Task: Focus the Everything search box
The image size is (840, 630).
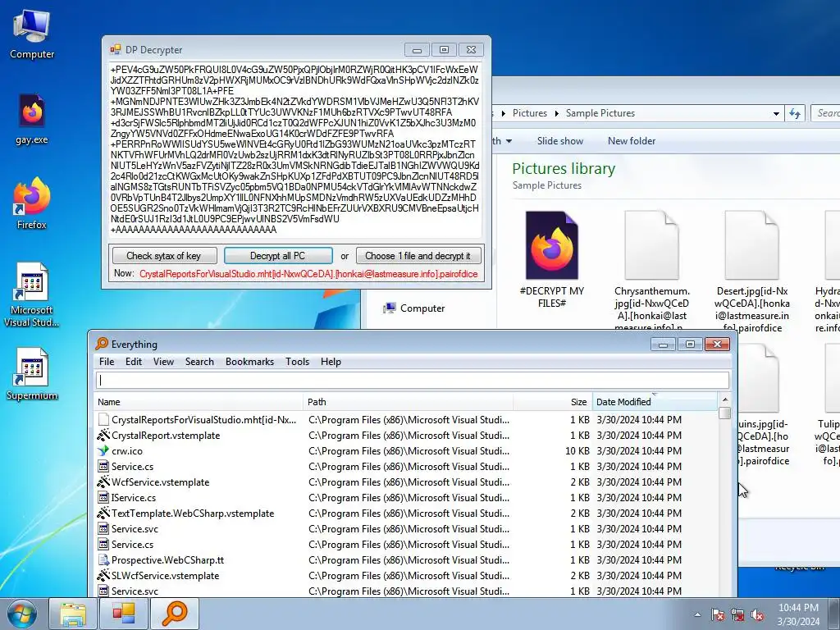Action: click(x=413, y=380)
